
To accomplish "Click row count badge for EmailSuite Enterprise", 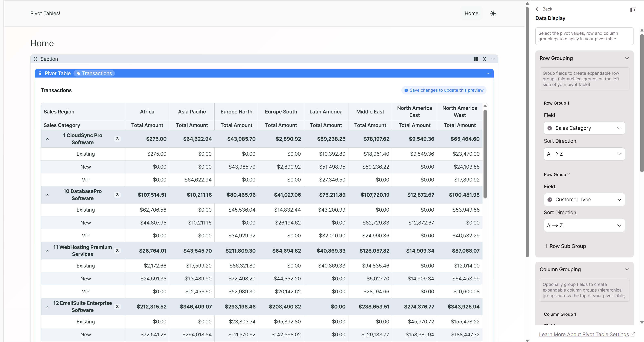I will tap(117, 307).
